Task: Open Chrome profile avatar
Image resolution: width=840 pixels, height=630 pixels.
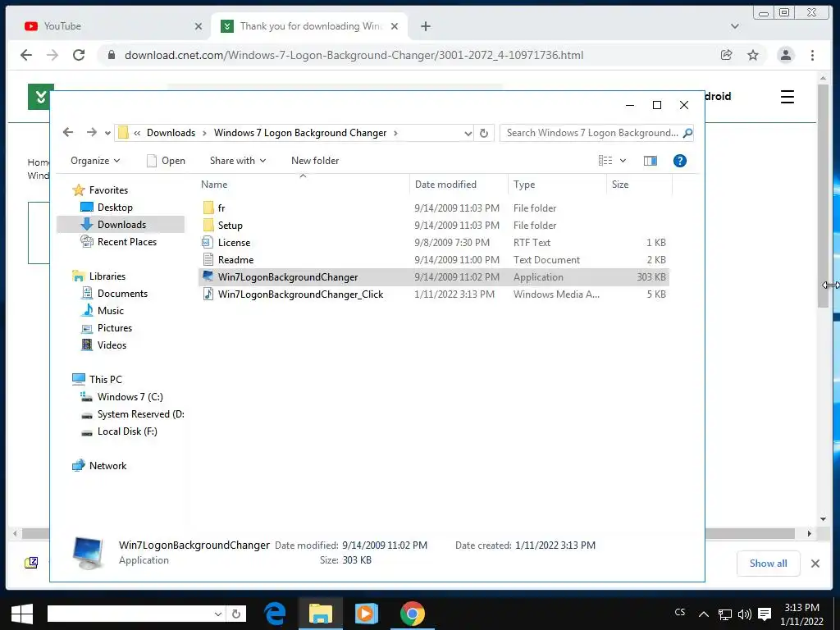Action: [785, 55]
